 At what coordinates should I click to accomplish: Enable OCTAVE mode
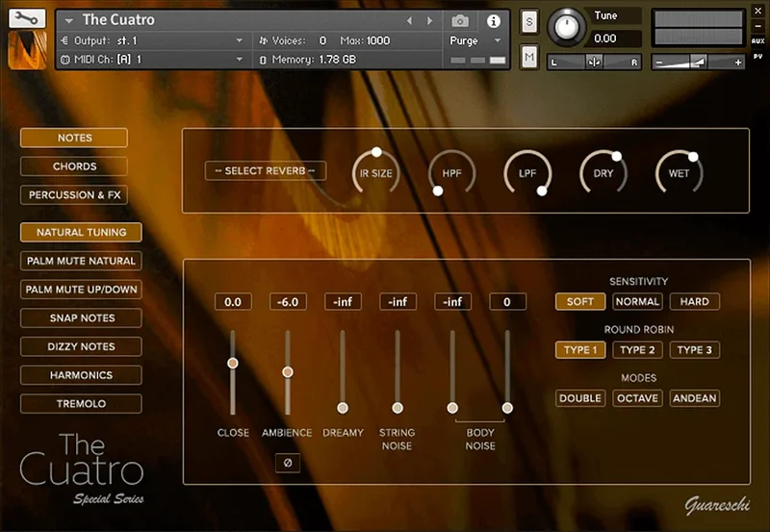[637, 398]
